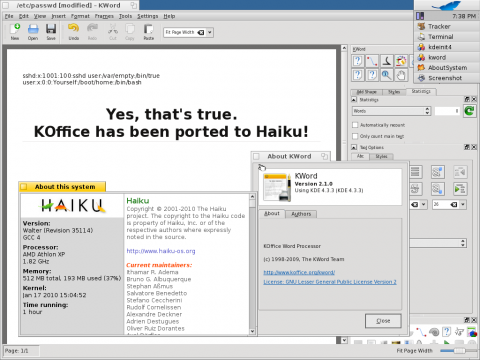Click the Cut scissors toolbar icon
Viewport: 480px width, 360px height.
(113, 29)
